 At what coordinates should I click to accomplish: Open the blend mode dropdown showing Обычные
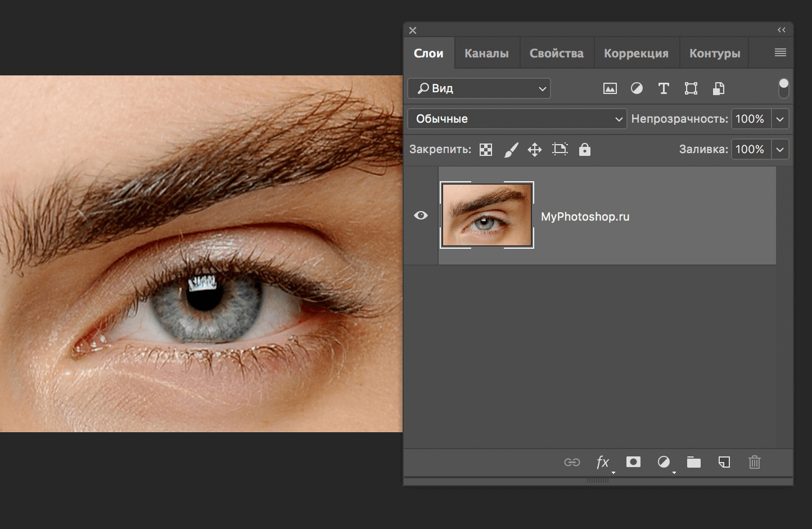pyautogui.click(x=517, y=119)
